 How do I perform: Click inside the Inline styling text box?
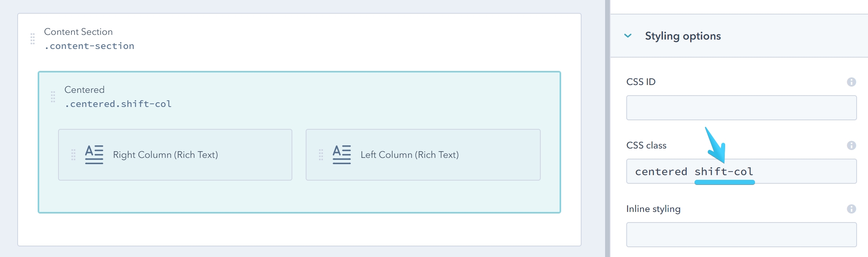pyautogui.click(x=742, y=234)
